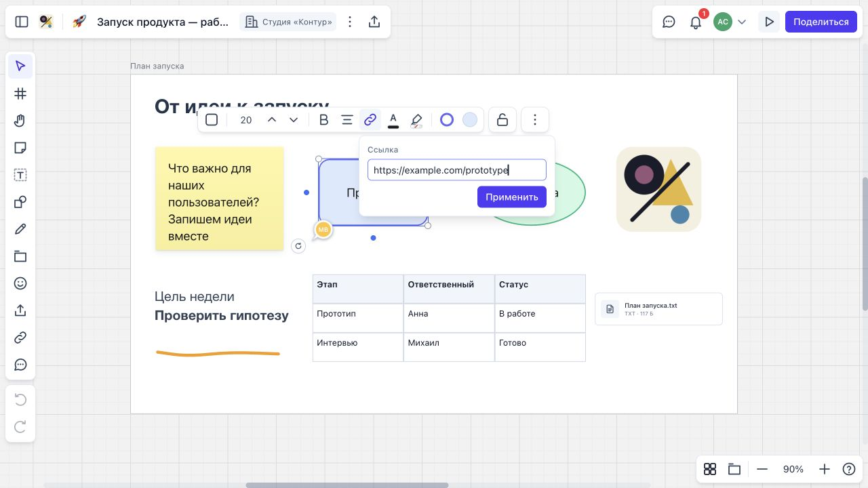This screenshot has width=868, height=488.
Task: Toggle the lock on selected shape
Action: 502,120
